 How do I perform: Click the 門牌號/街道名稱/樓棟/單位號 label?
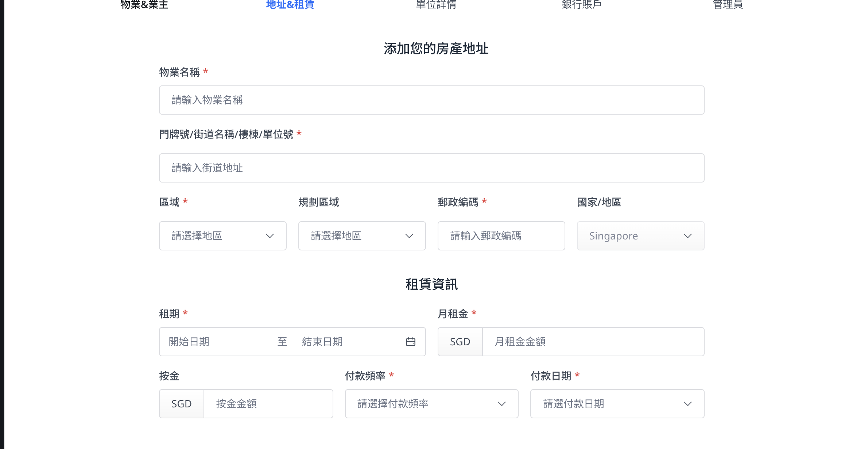point(226,134)
